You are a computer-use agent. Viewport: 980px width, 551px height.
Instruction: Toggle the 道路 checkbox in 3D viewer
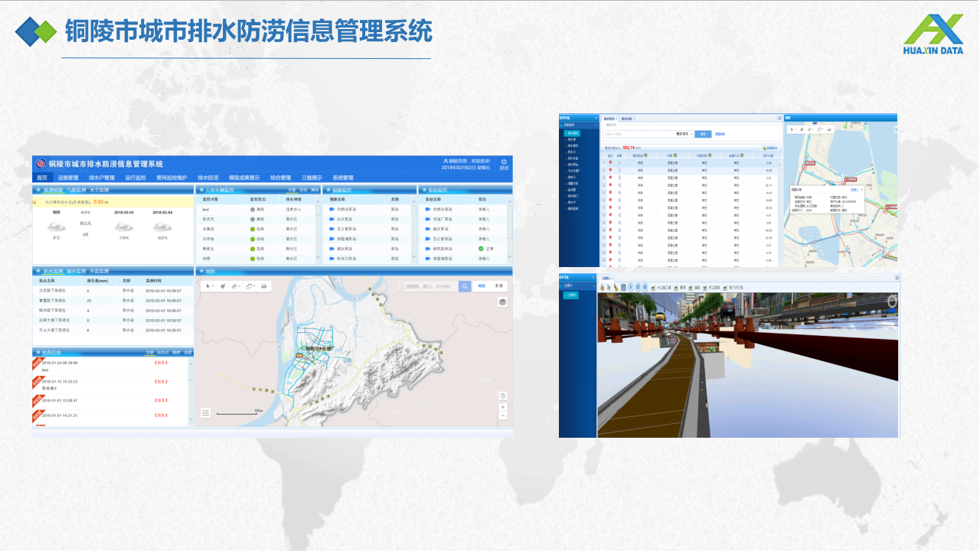tap(689, 288)
